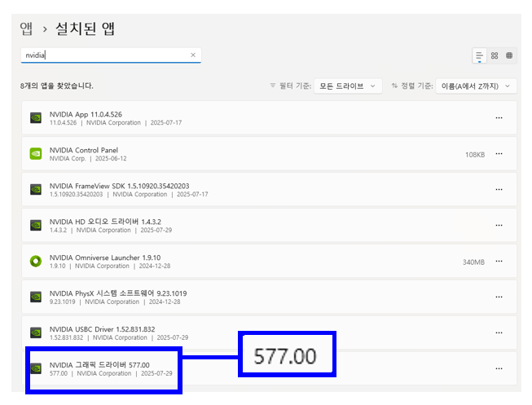This screenshot has height=405, width=532.
Task: Go back to 앱 breadcrumb
Action: point(27,29)
